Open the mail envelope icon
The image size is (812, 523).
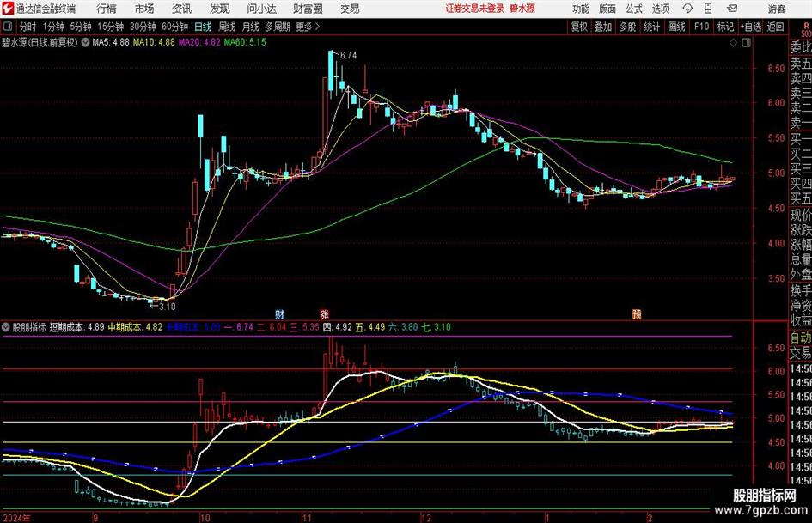coord(732,9)
